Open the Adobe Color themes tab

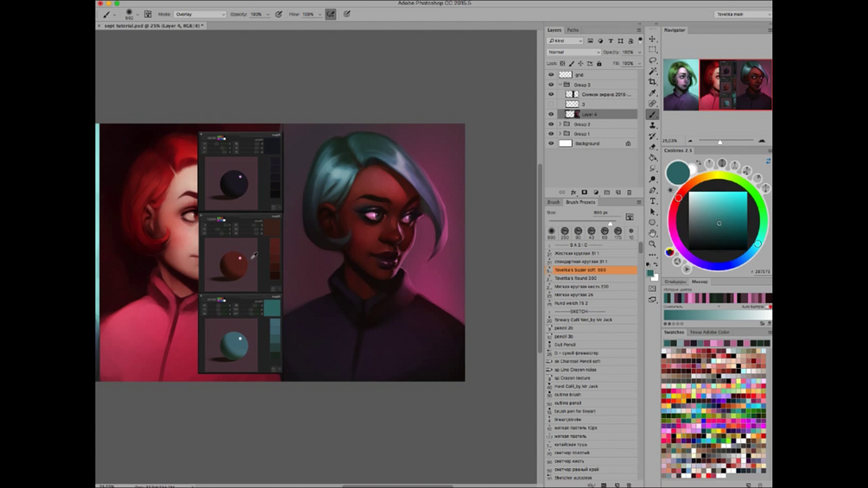[x=709, y=332]
